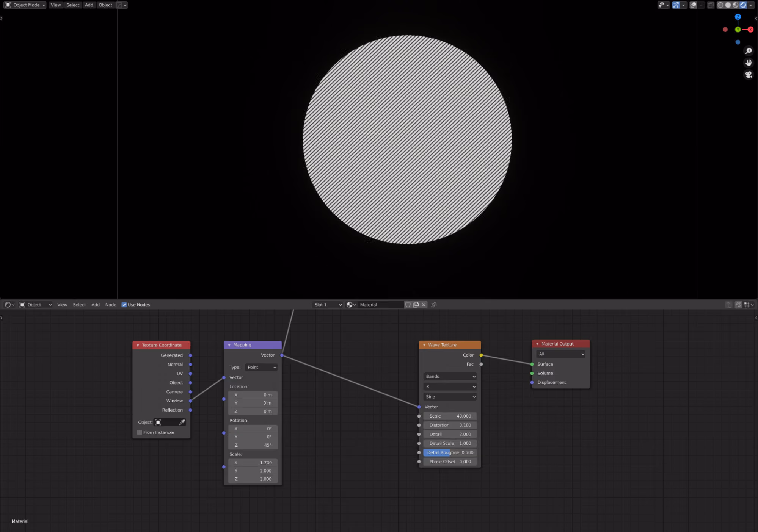
Task: Open the shader type Object dropdown
Action: (x=36, y=305)
